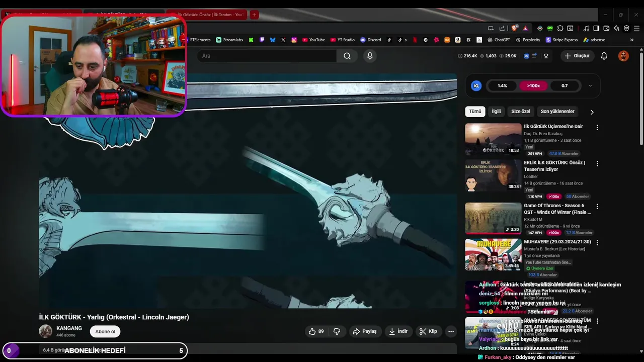Click the playing video frame
The height and width of the screenshot is (362, 644).
coord(248,191)
